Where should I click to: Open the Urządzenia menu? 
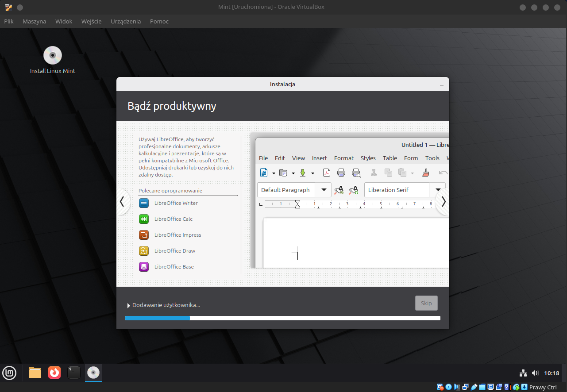(x=126, y=21)
